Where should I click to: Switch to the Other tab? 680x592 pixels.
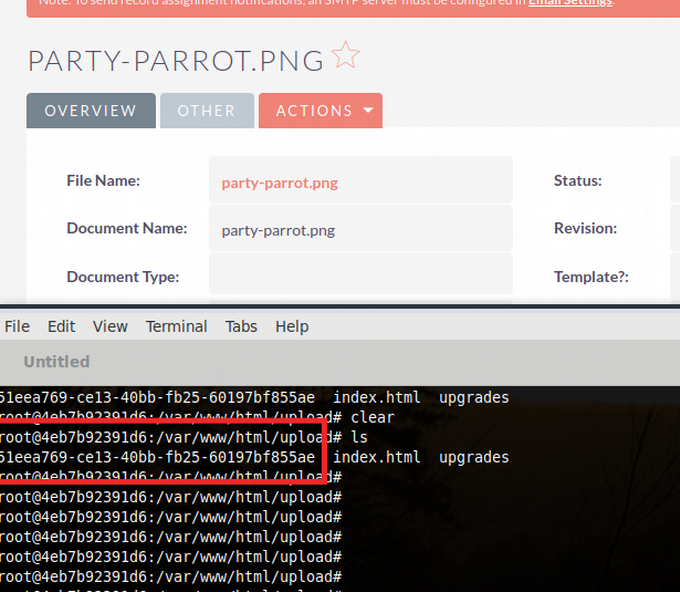(206, 111)
